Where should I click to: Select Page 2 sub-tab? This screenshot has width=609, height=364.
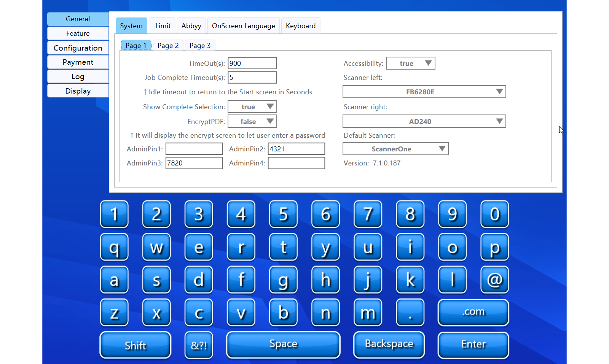click(168, 45)
